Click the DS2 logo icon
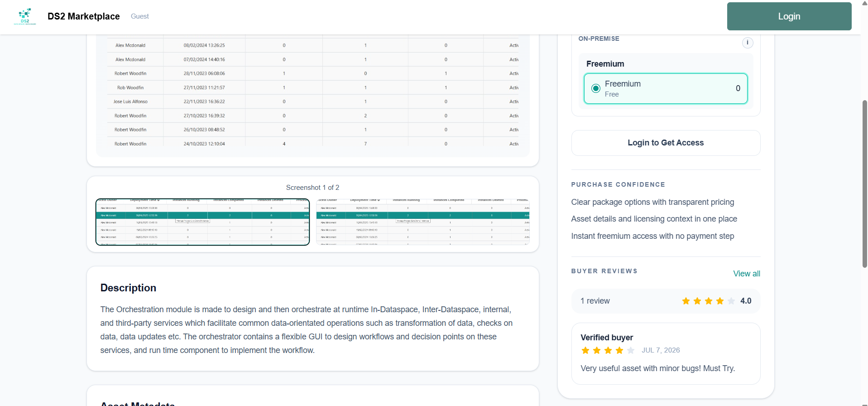This screenshot has width=868, height=406. (25, 16)
